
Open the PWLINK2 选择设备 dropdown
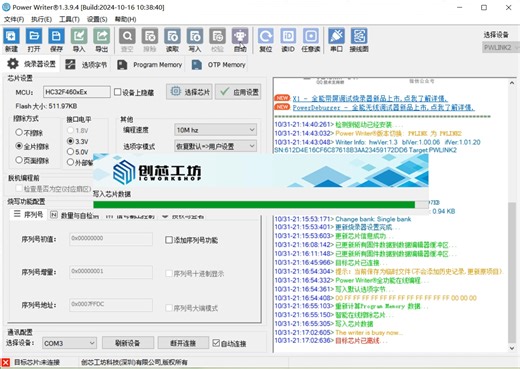[501, 47]
